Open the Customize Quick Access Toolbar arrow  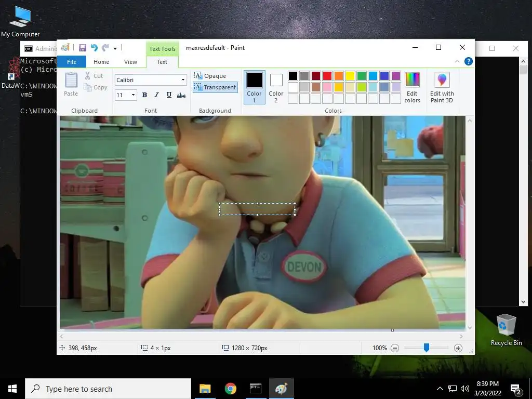click(115, 48)
